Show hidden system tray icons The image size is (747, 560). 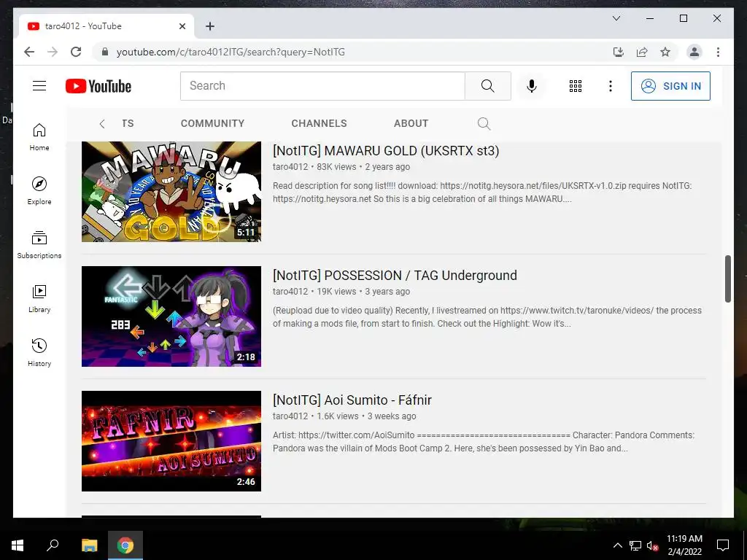(617, 545)
